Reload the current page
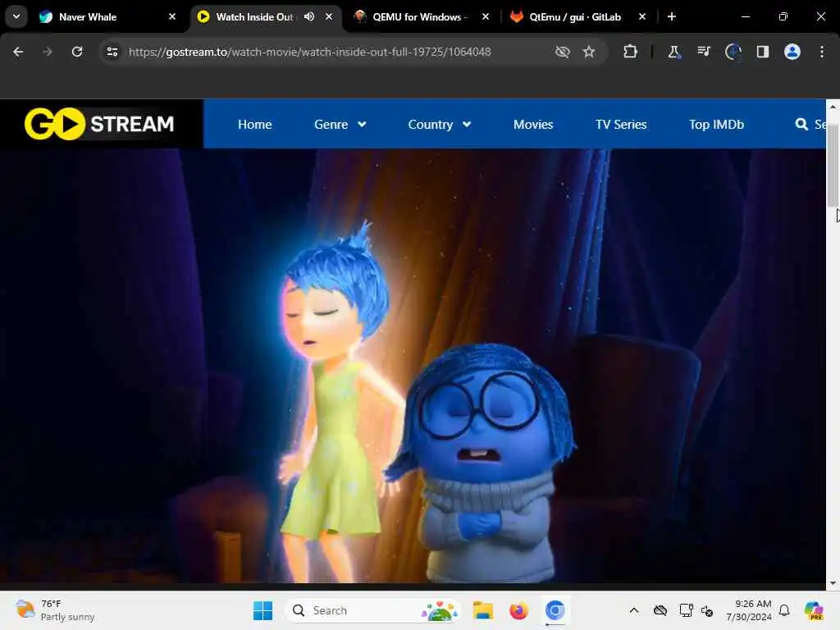 77,52
